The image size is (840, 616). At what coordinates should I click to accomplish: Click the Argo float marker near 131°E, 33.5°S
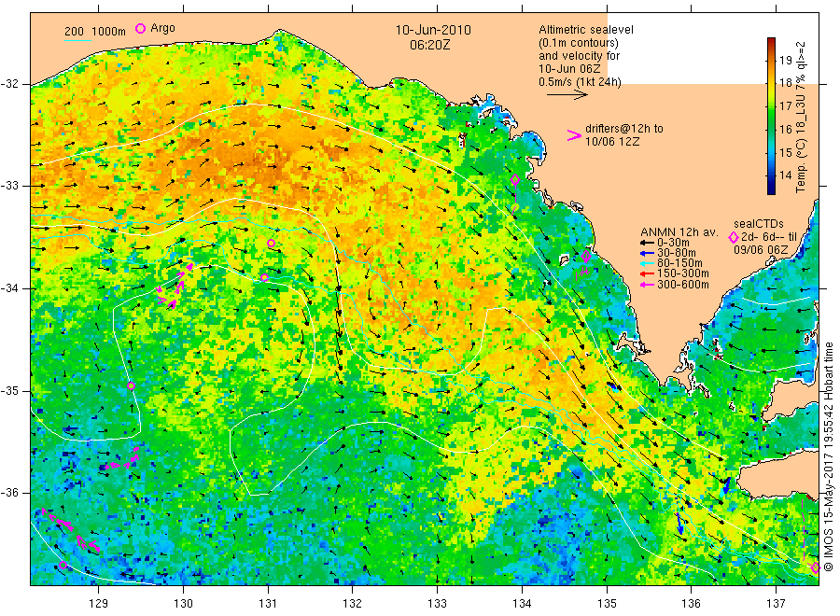pyautogui.click(x=271, y=244)
